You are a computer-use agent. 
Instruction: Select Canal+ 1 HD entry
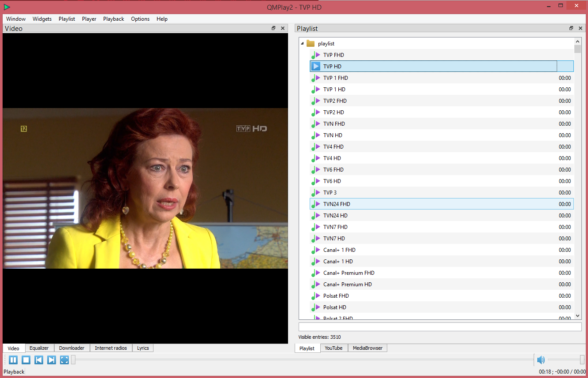442,261
